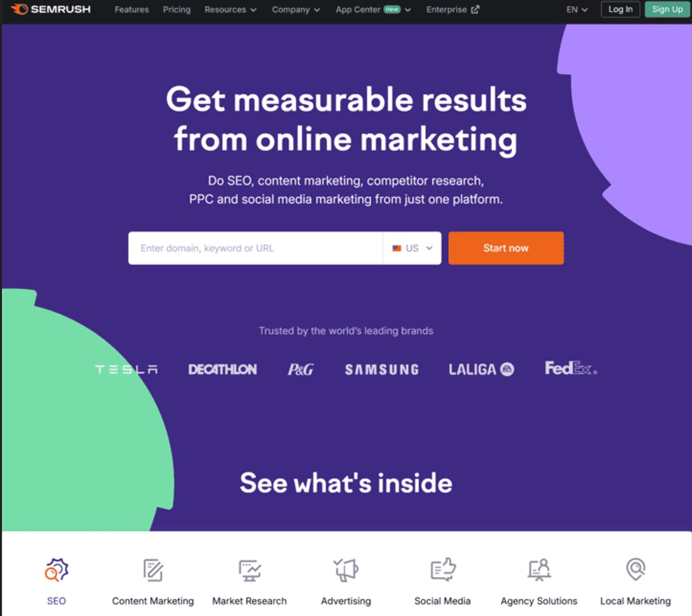Open the Local Marketing pin icon

(x=635, y=569)
